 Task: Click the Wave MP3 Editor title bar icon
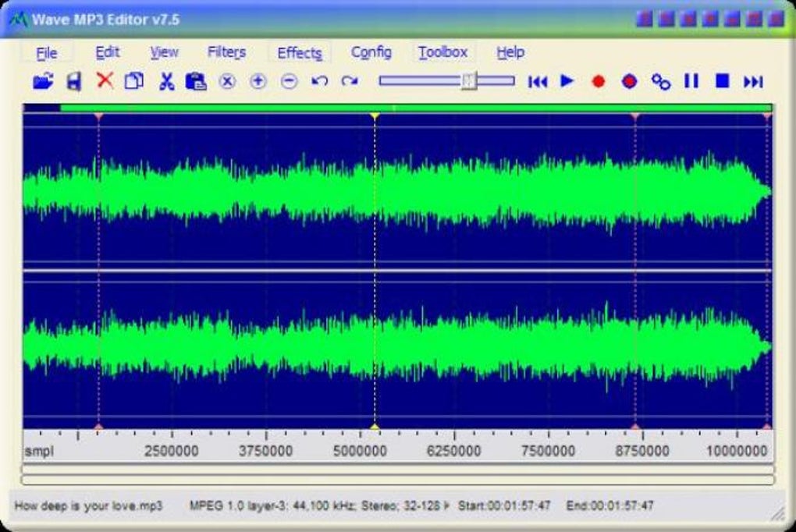point(19,20)
